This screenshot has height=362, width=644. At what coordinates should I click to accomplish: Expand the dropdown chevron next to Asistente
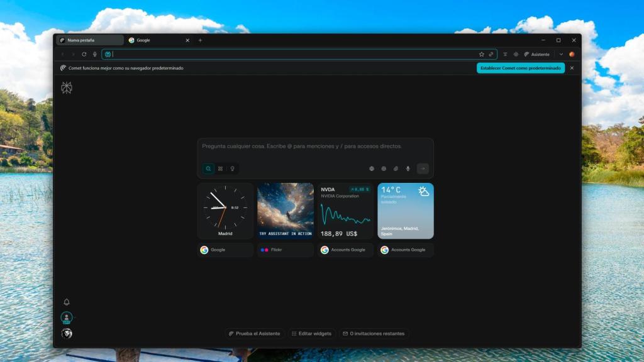[561, 54]
